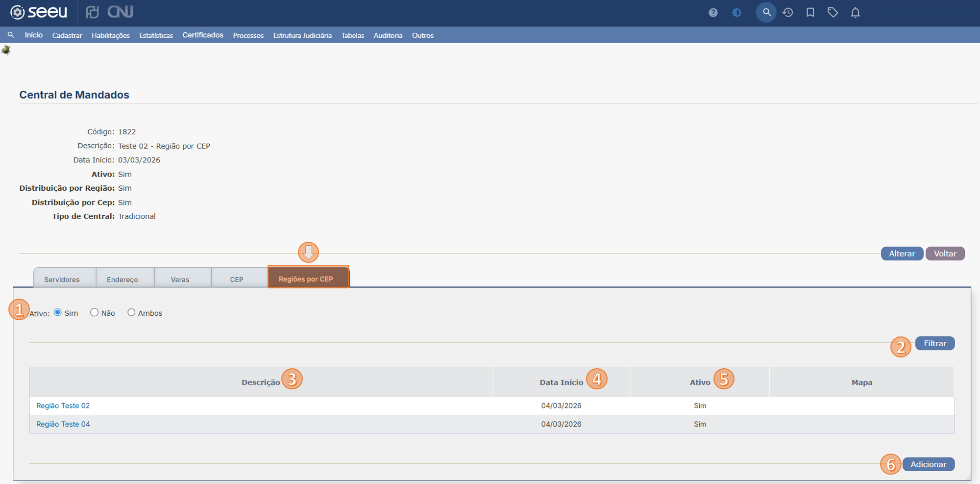Open the Habilitações menu

[111, 35]
